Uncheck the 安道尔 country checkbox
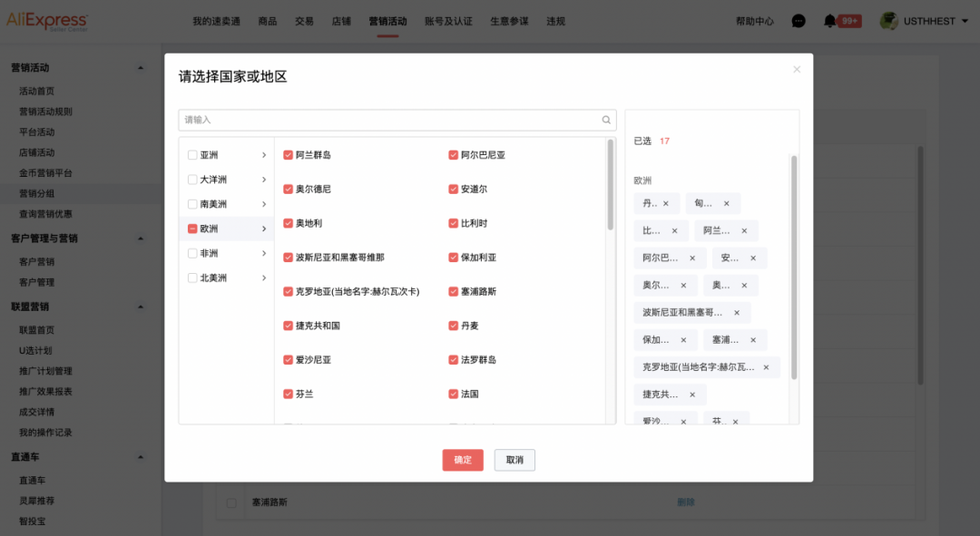The width and height of the screenshot is (980, 536). click(453, 189)
